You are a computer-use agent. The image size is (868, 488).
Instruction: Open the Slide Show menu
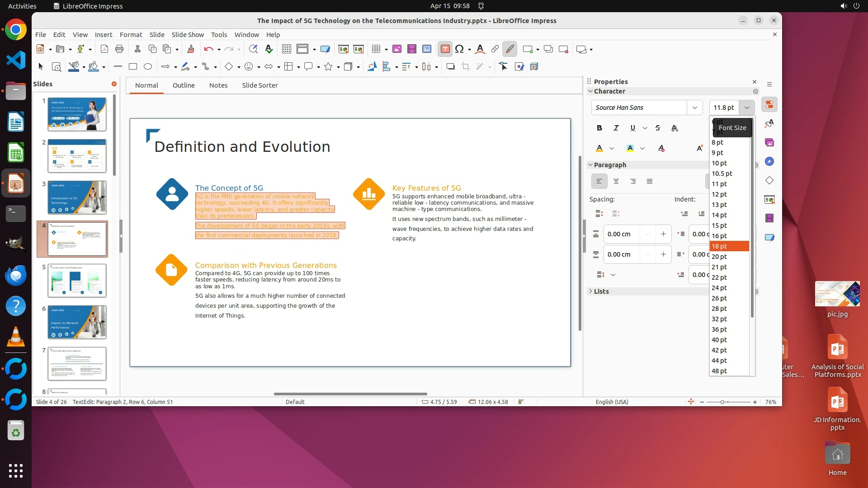coord(188,35)
